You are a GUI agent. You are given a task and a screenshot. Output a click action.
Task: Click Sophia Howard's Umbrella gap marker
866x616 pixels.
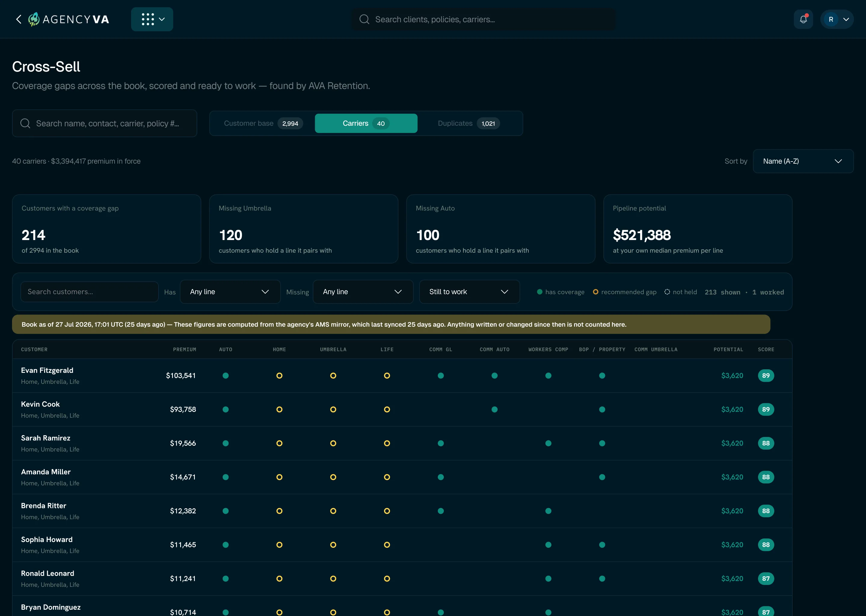tap(333, 545)
